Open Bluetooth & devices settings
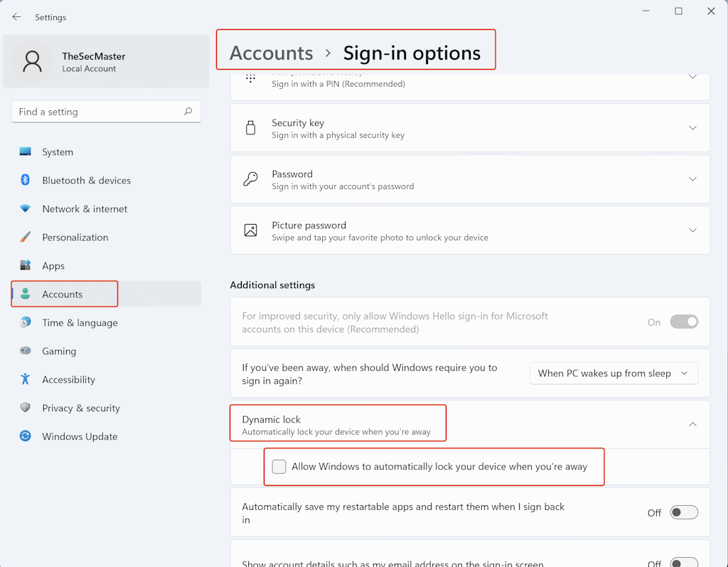 click(x=107, y=180)
